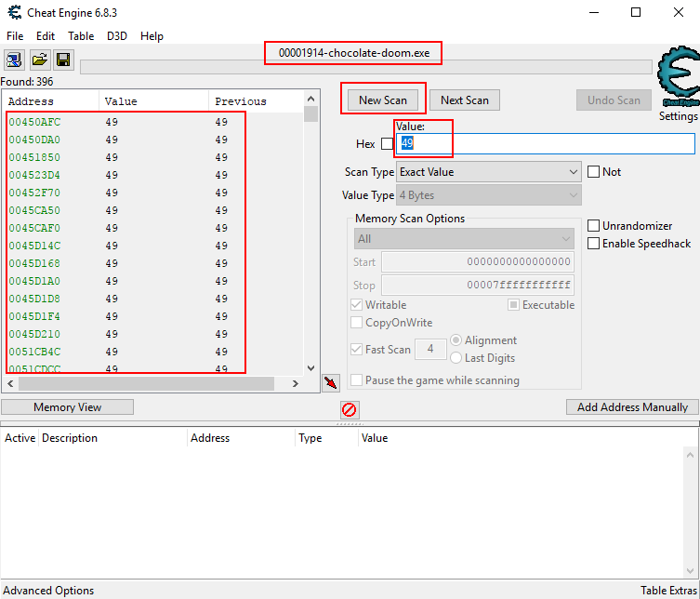The width and height of the screenshot is (700, 599).
Task: Click the Open Process computer icon
Action: 15,60
